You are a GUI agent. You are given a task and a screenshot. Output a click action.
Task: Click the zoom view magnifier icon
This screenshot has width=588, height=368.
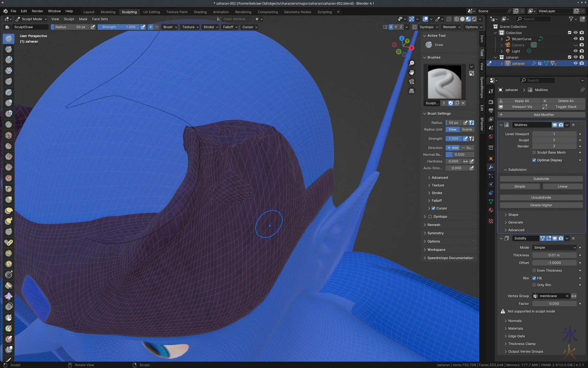[412, 63]
